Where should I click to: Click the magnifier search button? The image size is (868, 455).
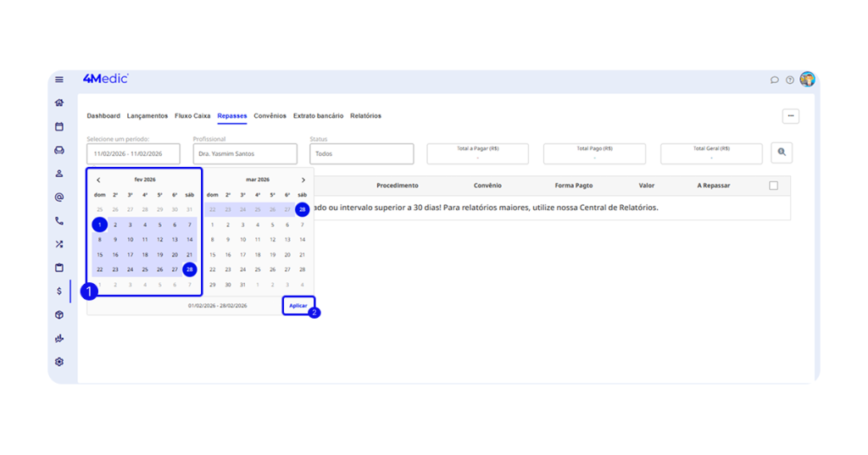pyautogui.click(x=782, y=153)
